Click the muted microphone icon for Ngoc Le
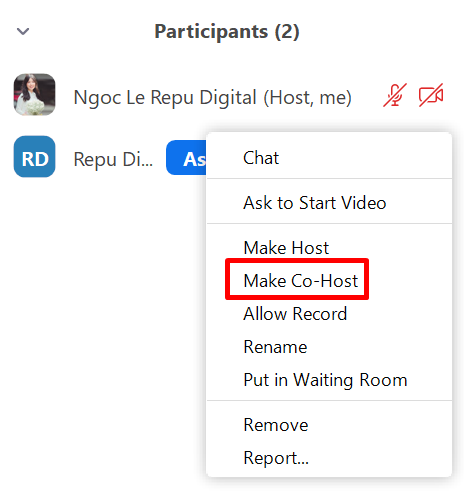The width and height of the screenshot is (464, 495). point(395,95)
